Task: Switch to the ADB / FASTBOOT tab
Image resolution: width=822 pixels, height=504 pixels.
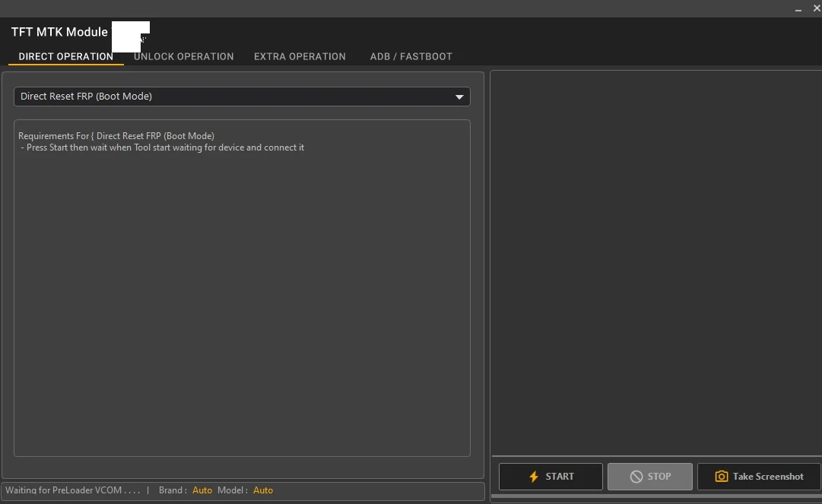Action: coord(411,56)
